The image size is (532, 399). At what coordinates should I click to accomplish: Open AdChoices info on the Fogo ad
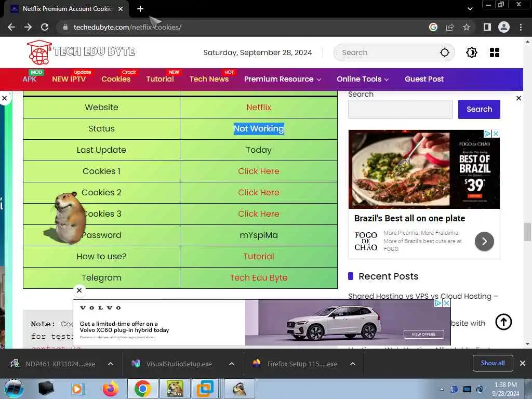[487, 134]
